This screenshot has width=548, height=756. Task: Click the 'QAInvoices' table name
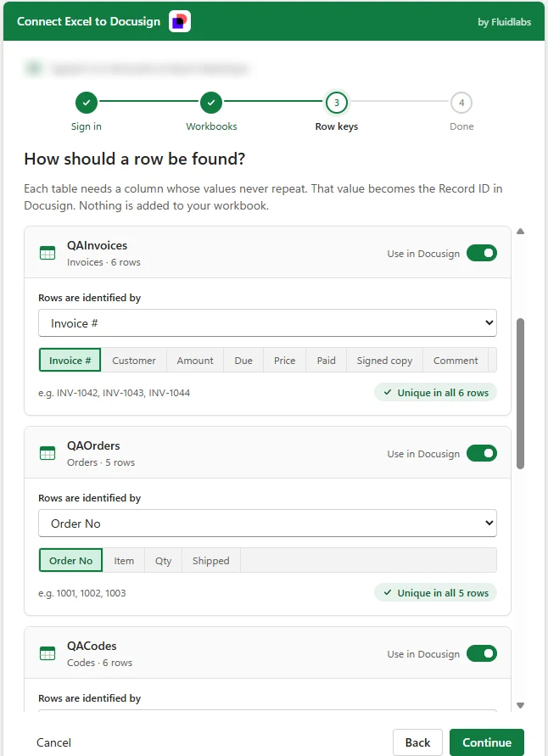[x=98, y=245]
